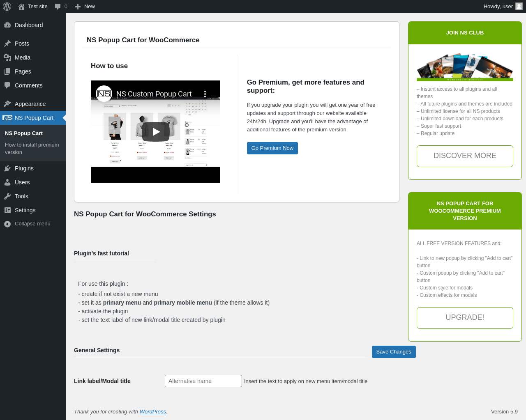Click the Users person icon
Screen dimensions: 526x420
[7, 182]
